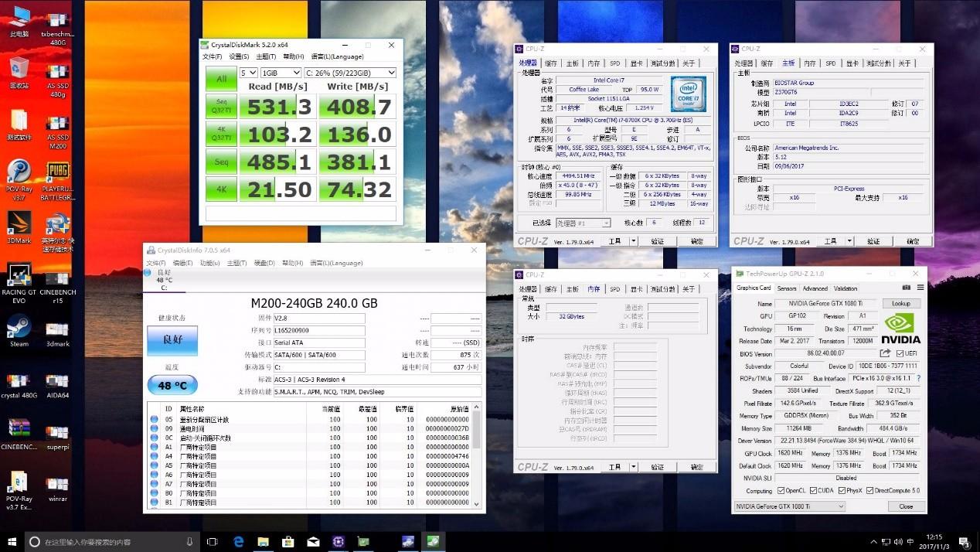Click the Cortana microphone icon

pos(189,542)
